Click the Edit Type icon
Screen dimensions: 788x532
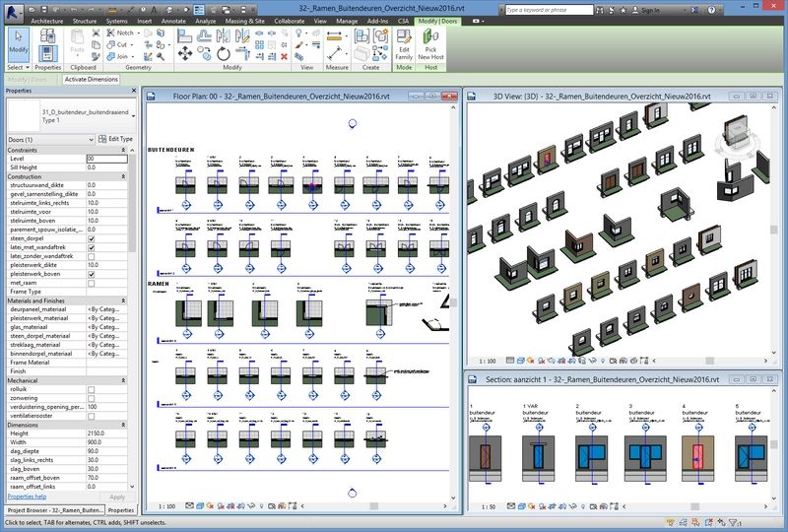tap(115, 139)
